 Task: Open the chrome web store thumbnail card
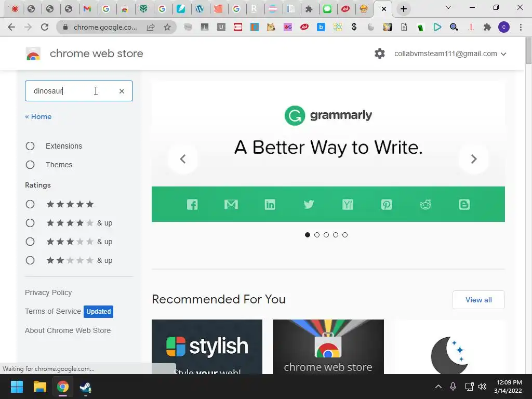click(x=328, y=347)
